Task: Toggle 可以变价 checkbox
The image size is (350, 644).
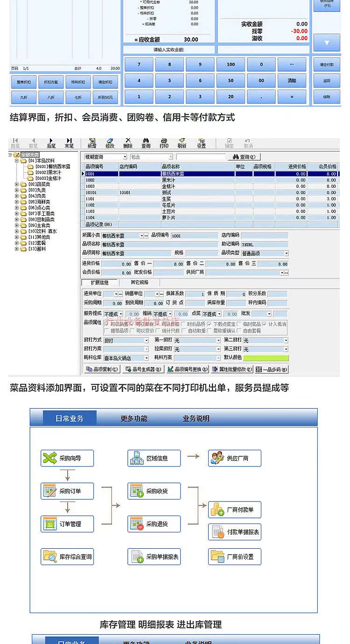Action: [133, 331]
